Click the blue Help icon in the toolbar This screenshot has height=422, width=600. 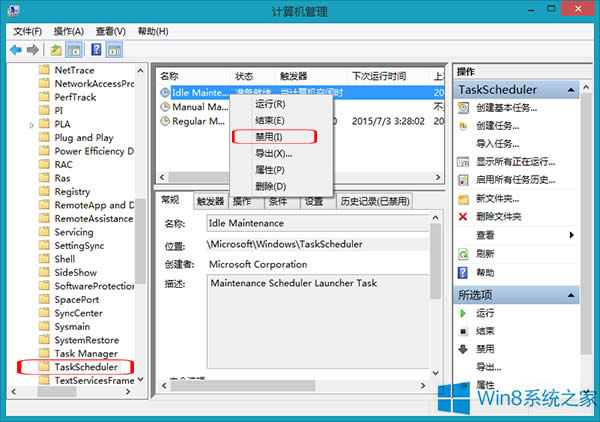[97, 49]
